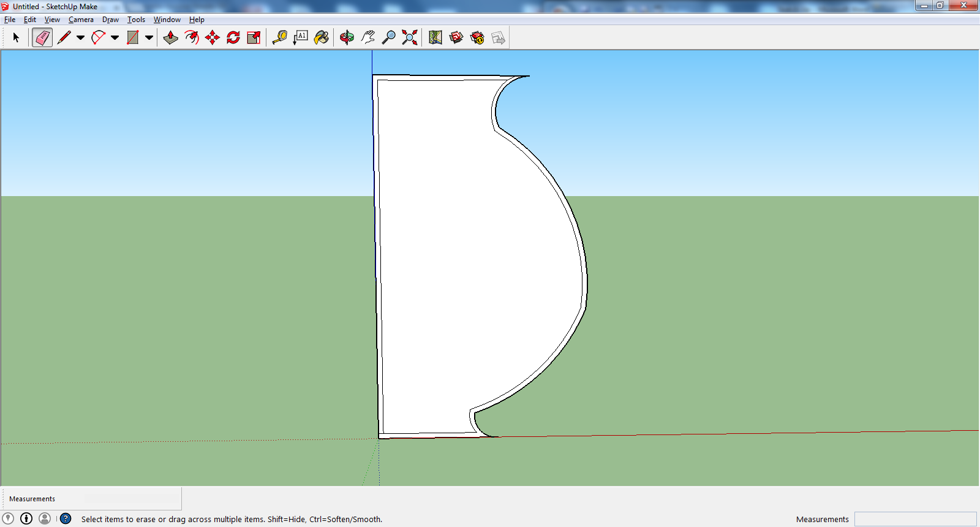Click the credits info status icon

pos(26,518)
